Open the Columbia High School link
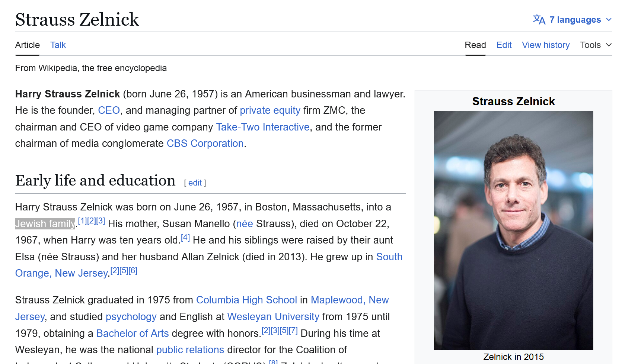Image resolution: width=622 pixels, height=364 pixels. [x=246, y=300]
